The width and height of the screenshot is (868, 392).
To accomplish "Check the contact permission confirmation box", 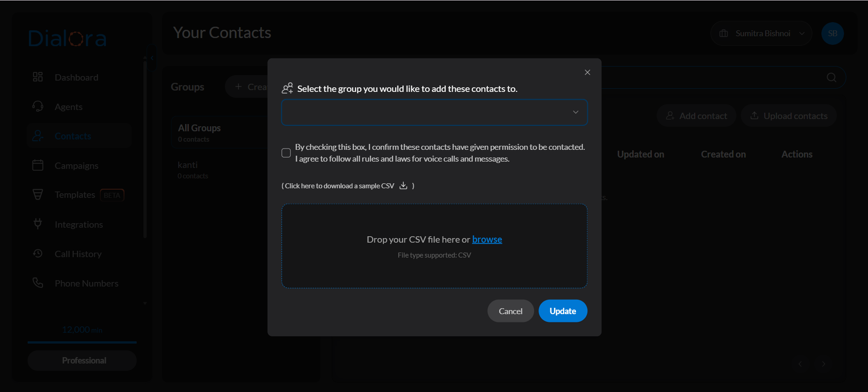I will [286, 153].
